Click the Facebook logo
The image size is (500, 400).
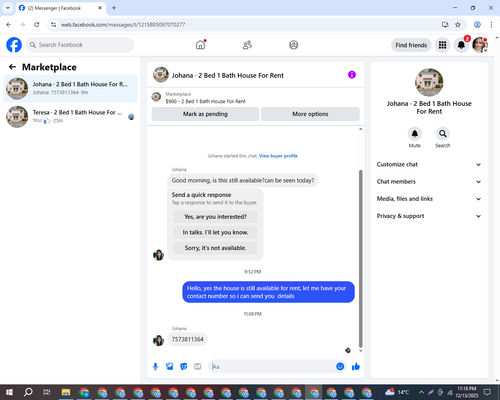(14, 45)
